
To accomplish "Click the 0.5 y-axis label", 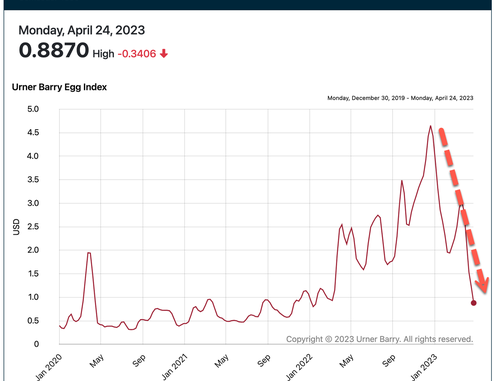I will 33,321.
